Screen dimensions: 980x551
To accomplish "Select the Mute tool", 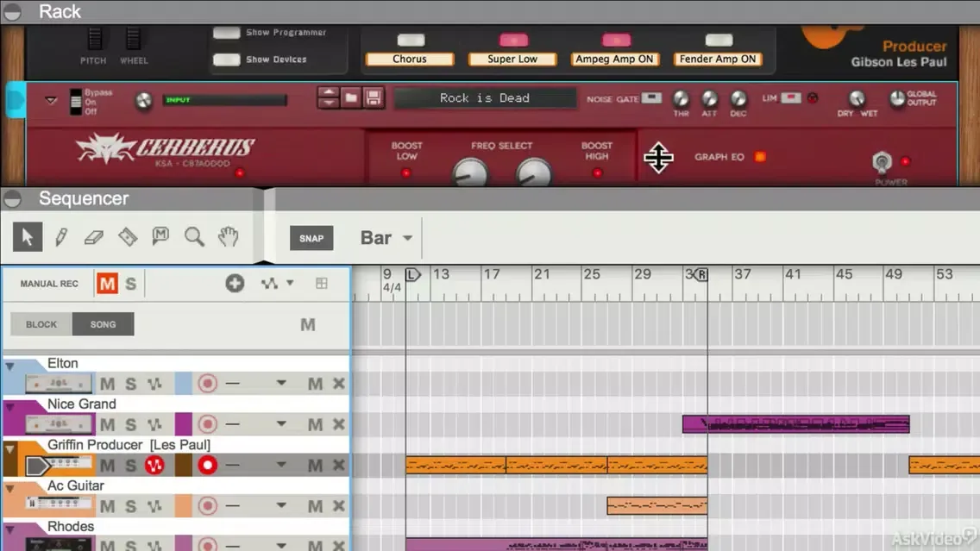I will coord(160,236).
